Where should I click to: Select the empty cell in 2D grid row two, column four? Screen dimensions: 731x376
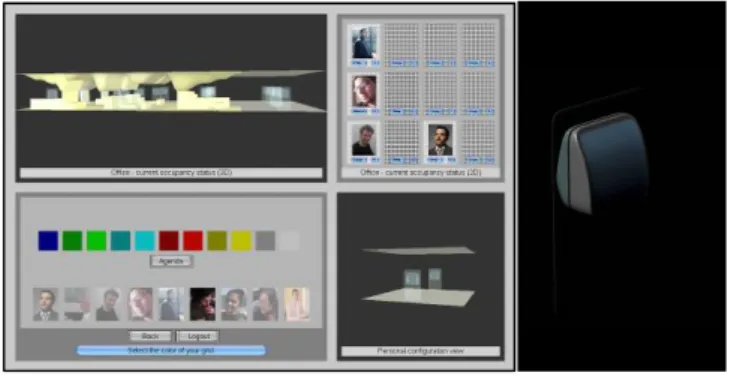pos(479,94)
